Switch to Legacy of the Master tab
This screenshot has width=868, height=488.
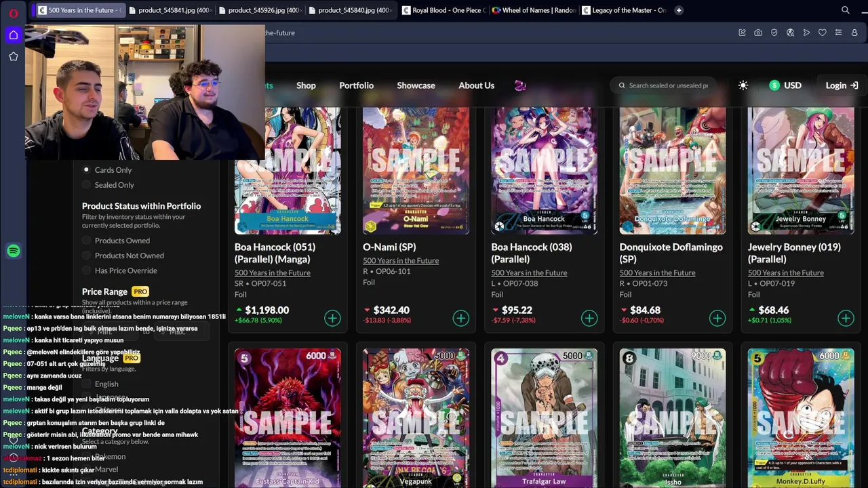click(624, 10)
